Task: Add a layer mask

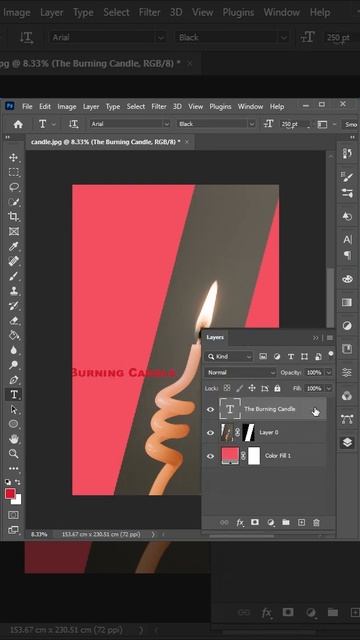Action: click(x=255, y=522)
